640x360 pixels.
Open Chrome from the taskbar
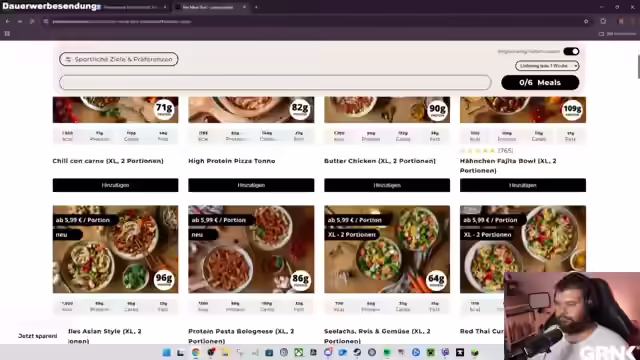tap(196, 353)
